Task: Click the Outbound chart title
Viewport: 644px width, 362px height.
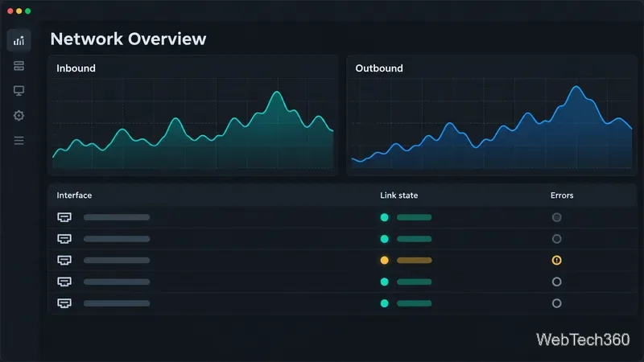Action: coord(379,68)
